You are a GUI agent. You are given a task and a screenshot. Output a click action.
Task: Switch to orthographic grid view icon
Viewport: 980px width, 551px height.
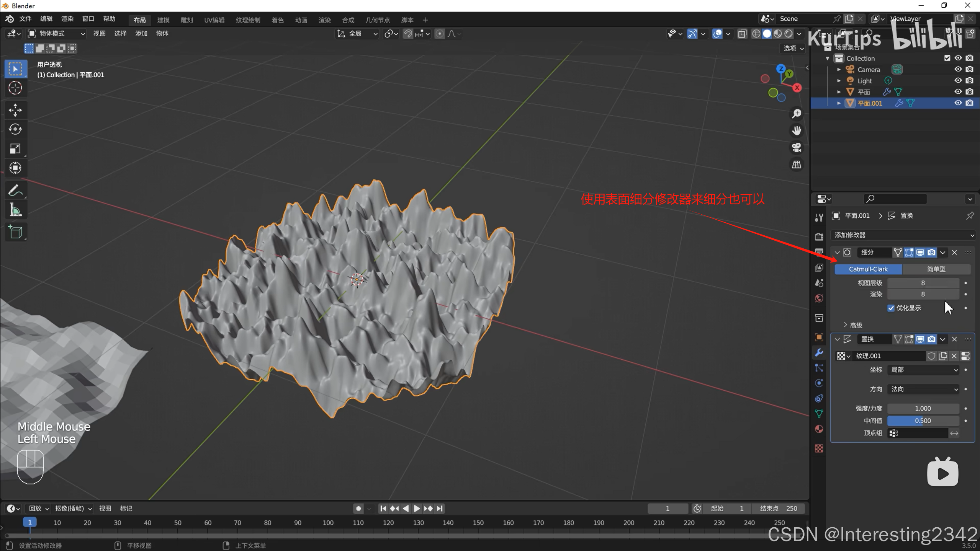pos(797,165)
